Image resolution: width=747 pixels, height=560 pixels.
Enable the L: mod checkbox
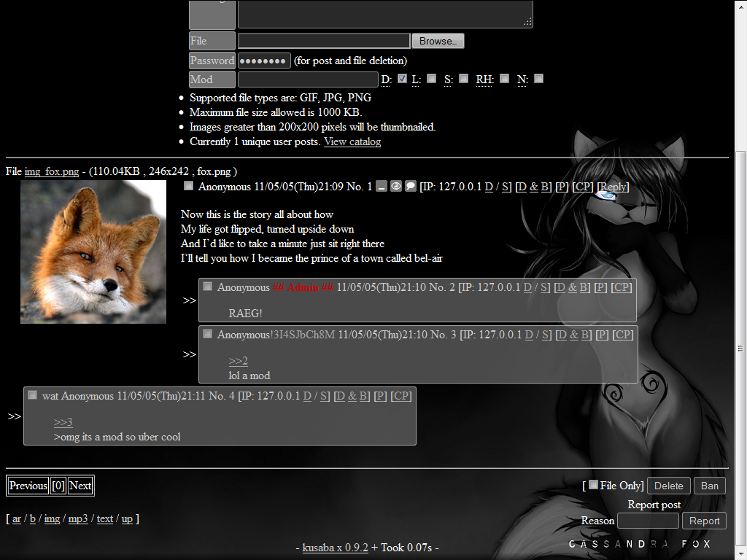pyautogui.click(x=432, y=78)
